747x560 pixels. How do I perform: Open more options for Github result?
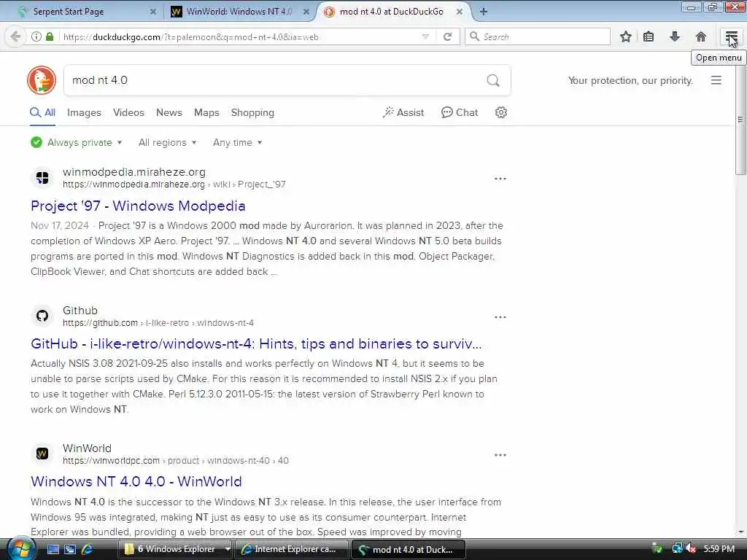point(500,317)
